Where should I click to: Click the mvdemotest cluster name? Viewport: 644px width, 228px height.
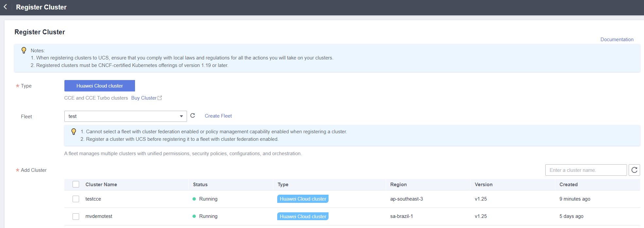(99, 216)
